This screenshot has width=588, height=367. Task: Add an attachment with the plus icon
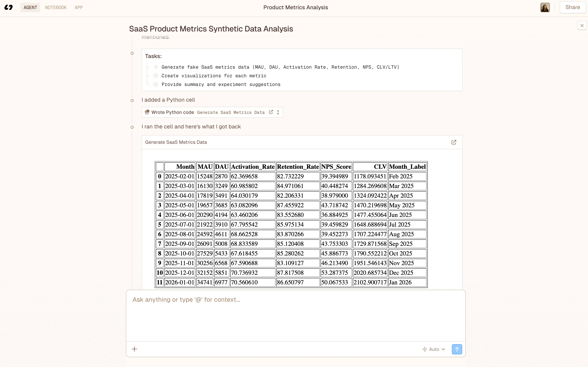(x=135, y=349)
